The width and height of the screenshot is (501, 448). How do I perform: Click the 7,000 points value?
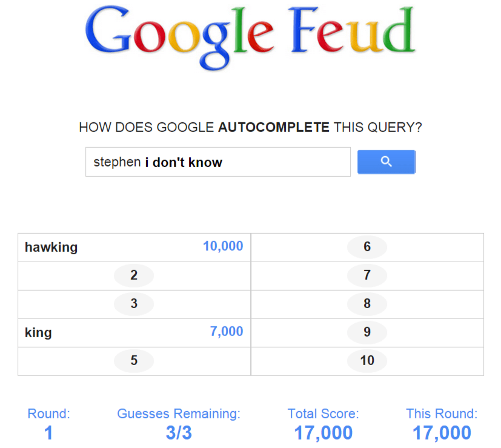coord(227,332)
